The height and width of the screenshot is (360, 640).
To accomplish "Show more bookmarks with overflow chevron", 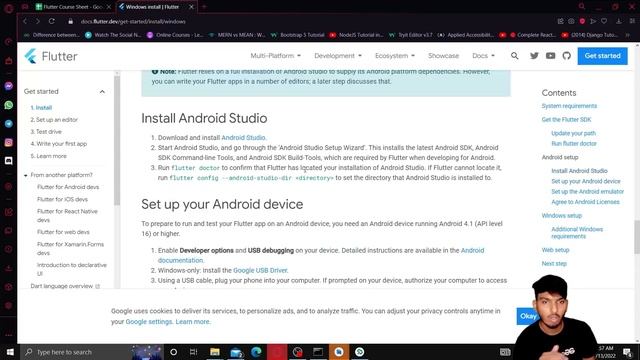I will click(628, 35).
